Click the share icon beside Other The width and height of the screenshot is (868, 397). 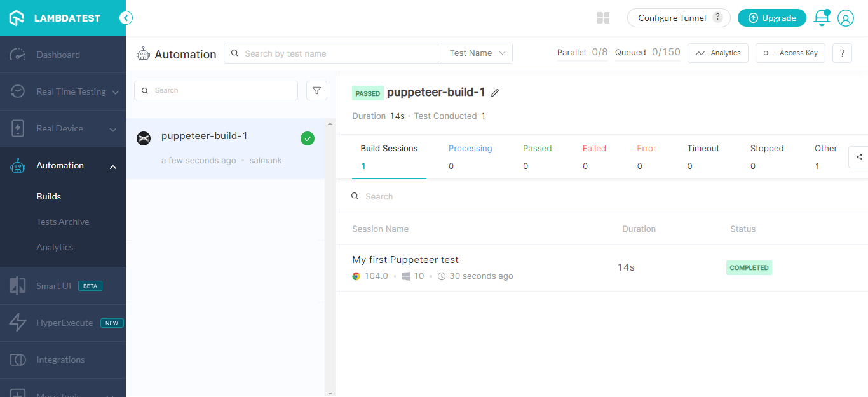click(x=858, y=157)
